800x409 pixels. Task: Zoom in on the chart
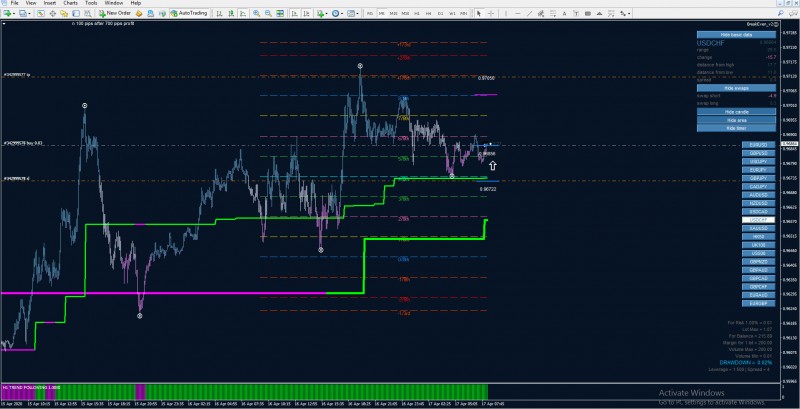click(256, 13)
